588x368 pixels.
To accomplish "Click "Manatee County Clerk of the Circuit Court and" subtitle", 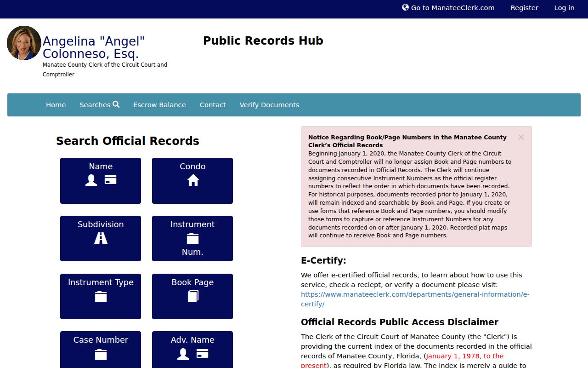I will [105, 65].
